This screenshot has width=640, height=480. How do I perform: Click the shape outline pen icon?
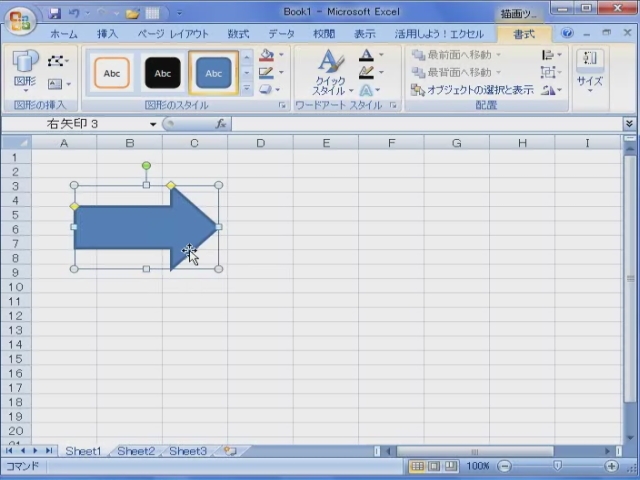click(x=265, y=73)
